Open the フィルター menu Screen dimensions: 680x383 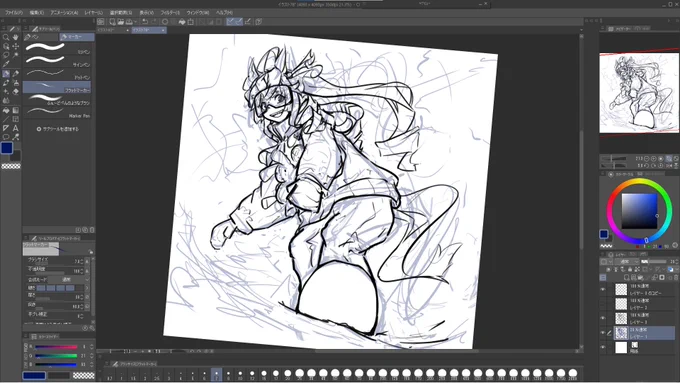[x=170, y=13]
